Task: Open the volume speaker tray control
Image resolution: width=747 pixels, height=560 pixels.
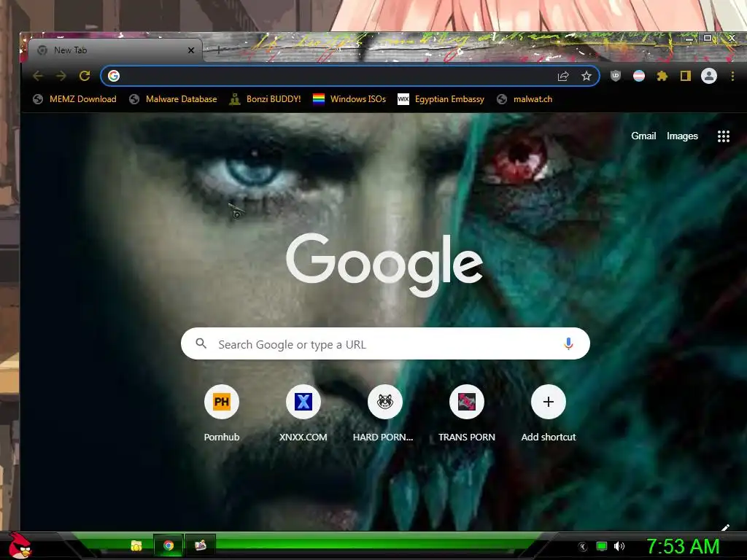Action: [x=619, y=547]
